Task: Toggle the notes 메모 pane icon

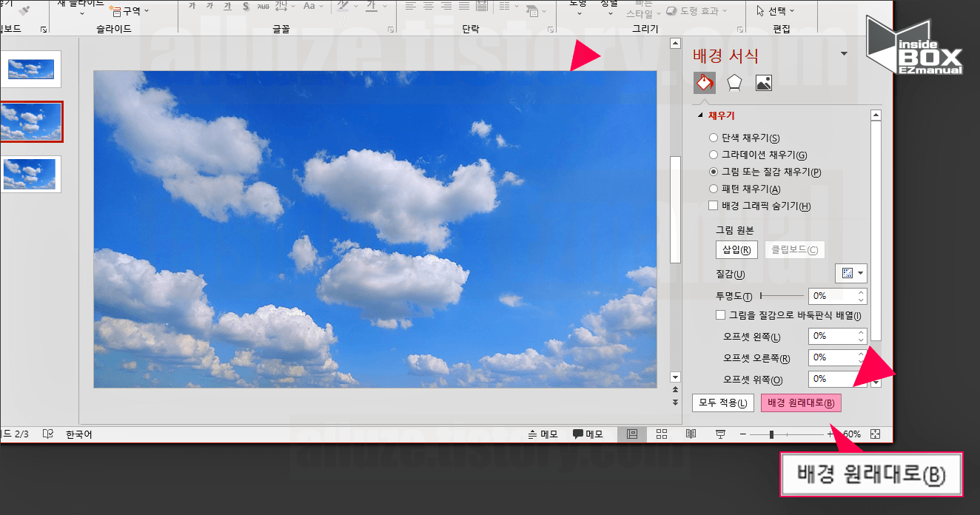Action: (x=543, y=434)
